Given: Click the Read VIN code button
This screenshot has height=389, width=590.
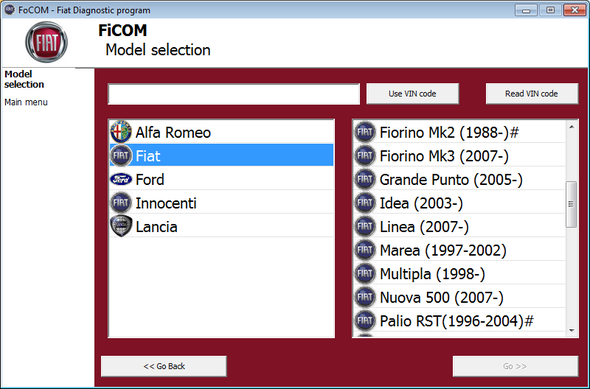Looking at the screenshot, I should (531, 93).
